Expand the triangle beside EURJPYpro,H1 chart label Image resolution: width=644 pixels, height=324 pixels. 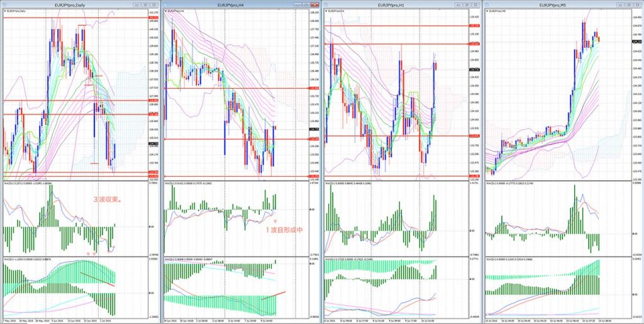(327, 11)
